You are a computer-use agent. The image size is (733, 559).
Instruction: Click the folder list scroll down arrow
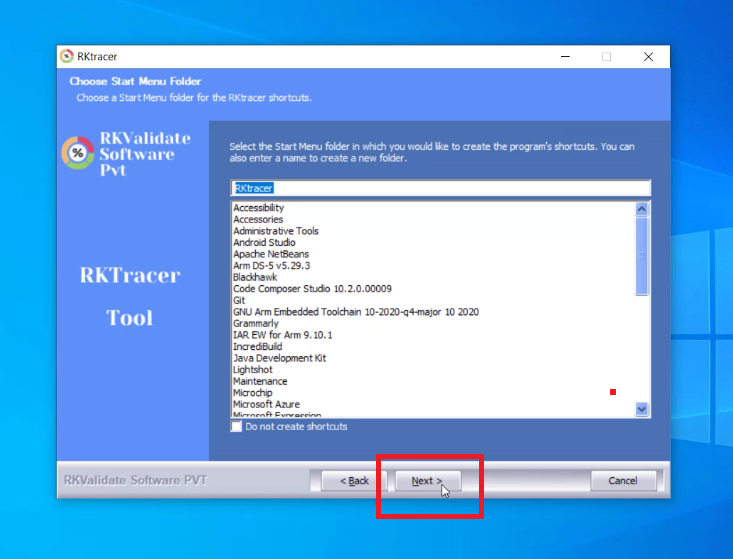(641, 409)
